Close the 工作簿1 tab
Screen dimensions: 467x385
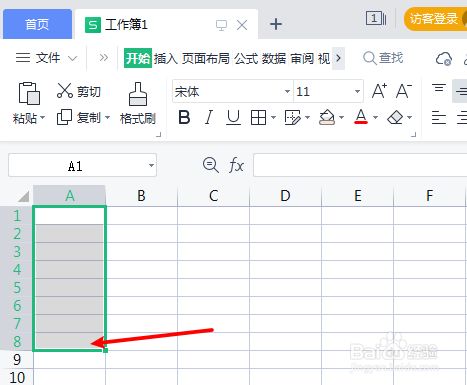[242, 25]
